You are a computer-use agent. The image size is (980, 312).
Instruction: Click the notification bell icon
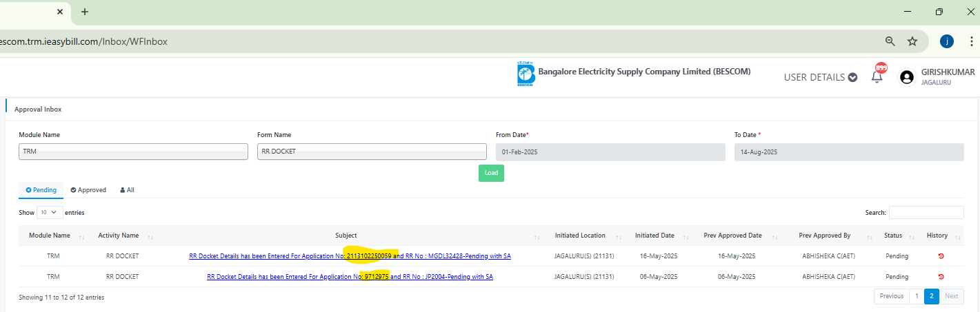tap(877, 76)
